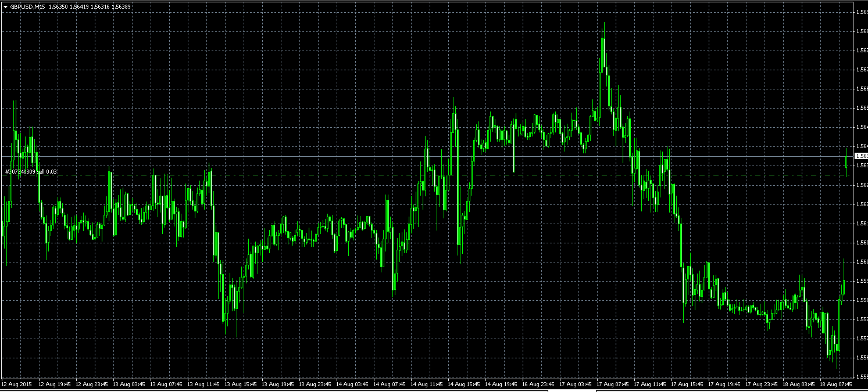Click the low price value 1.56316
Image resolution: width=868 pixels, height=392 pixels.
point(101,6)
